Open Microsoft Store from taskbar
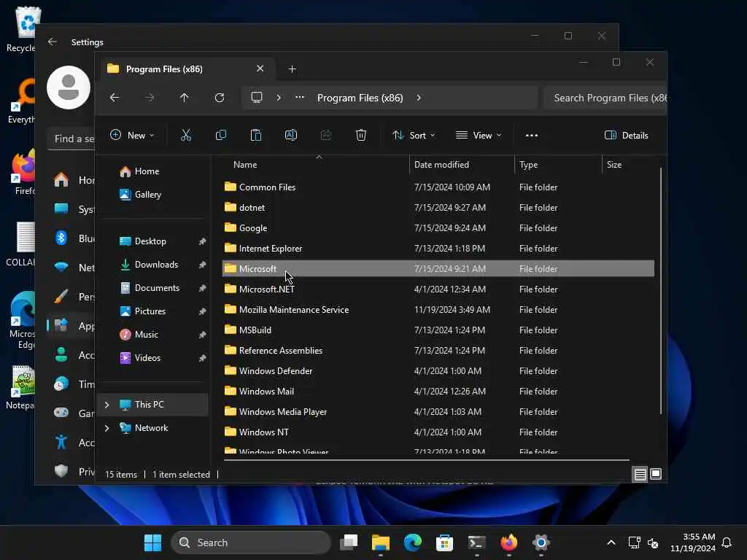 point(444,542)
